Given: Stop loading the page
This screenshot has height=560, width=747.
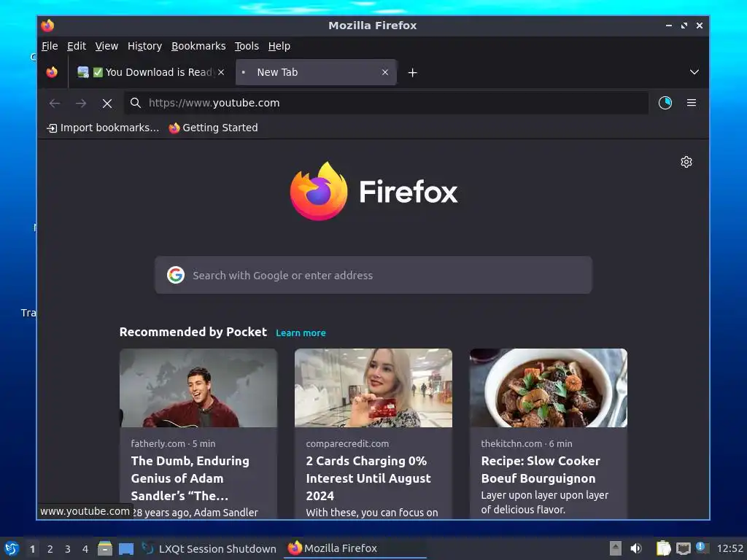Looking at the screenshot, I should 107,104.
